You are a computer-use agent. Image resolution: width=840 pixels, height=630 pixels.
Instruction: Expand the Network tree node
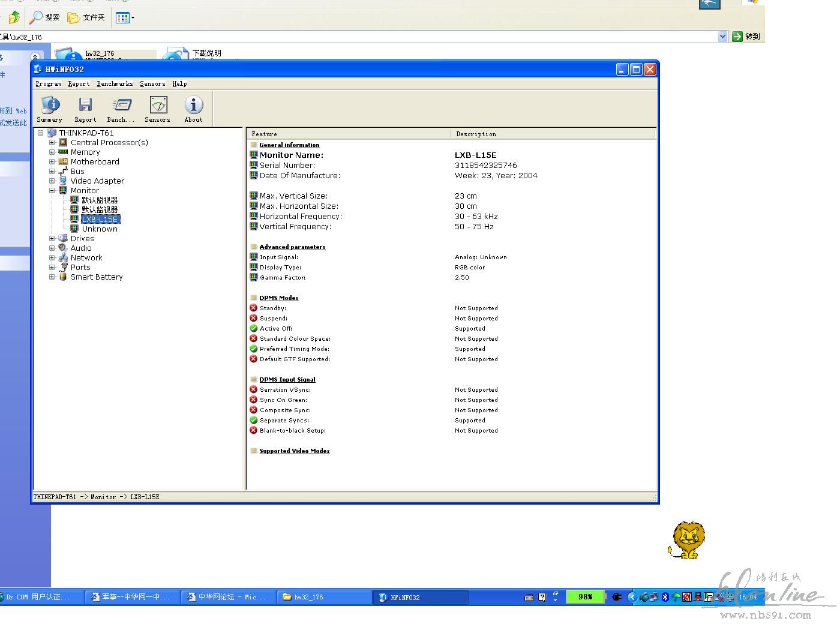pos(52,258)
